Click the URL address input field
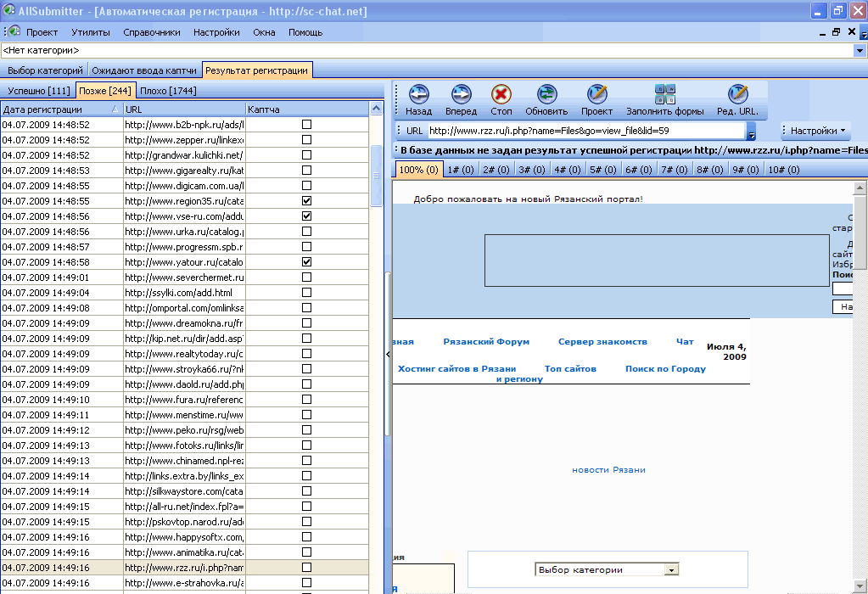This screenshot has width=868, height=594. (585, 131)
